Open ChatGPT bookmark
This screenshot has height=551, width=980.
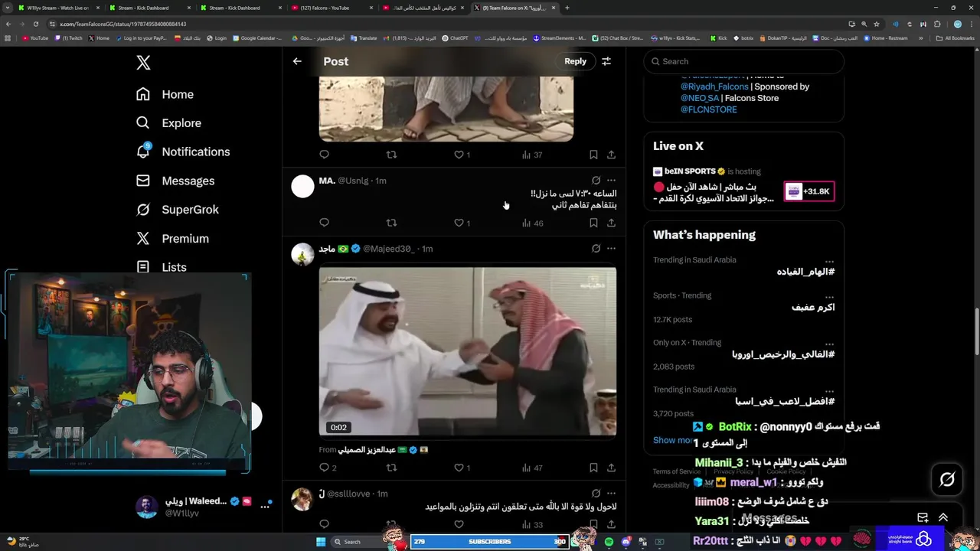[456, 38]
